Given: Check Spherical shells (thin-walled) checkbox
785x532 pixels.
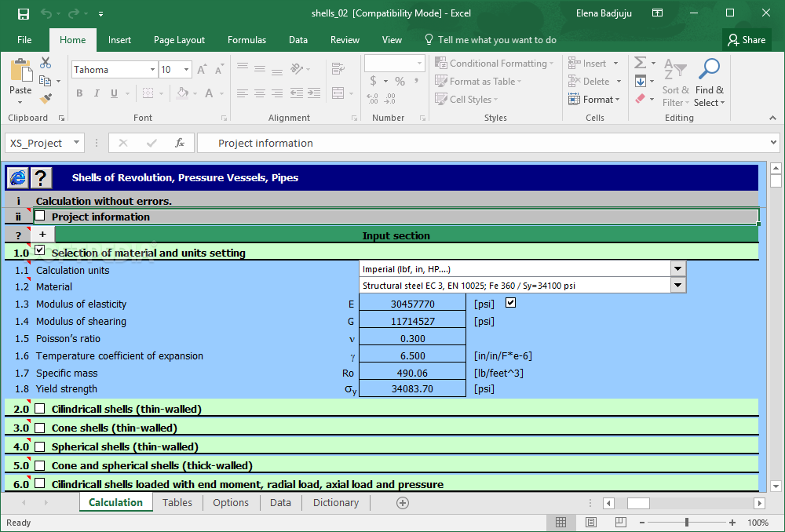Looking at the screenshot, I should [40, 446].
